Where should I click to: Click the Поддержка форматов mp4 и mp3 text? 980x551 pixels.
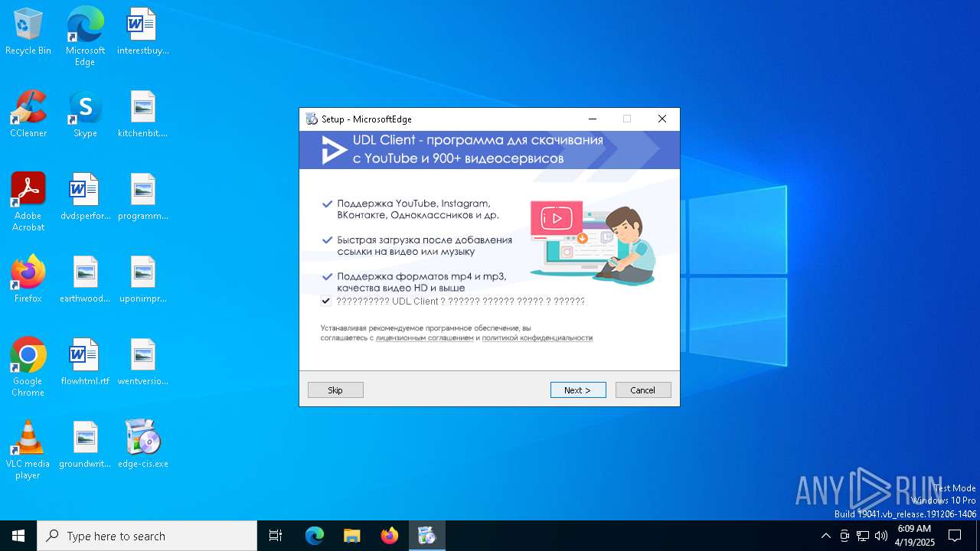[x=421, y=282]
